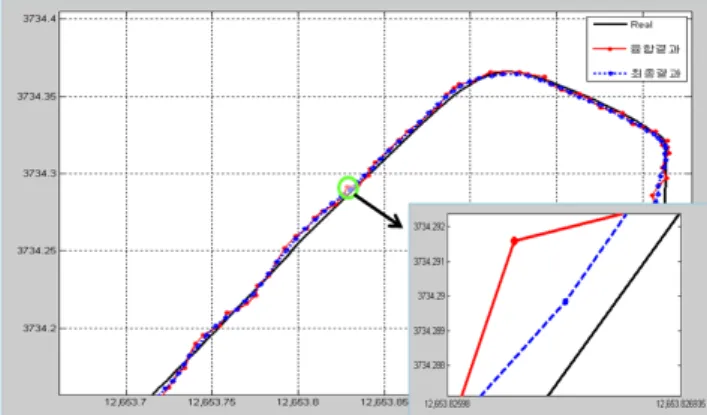Click the inset right x-axis label

pos(680,404)
